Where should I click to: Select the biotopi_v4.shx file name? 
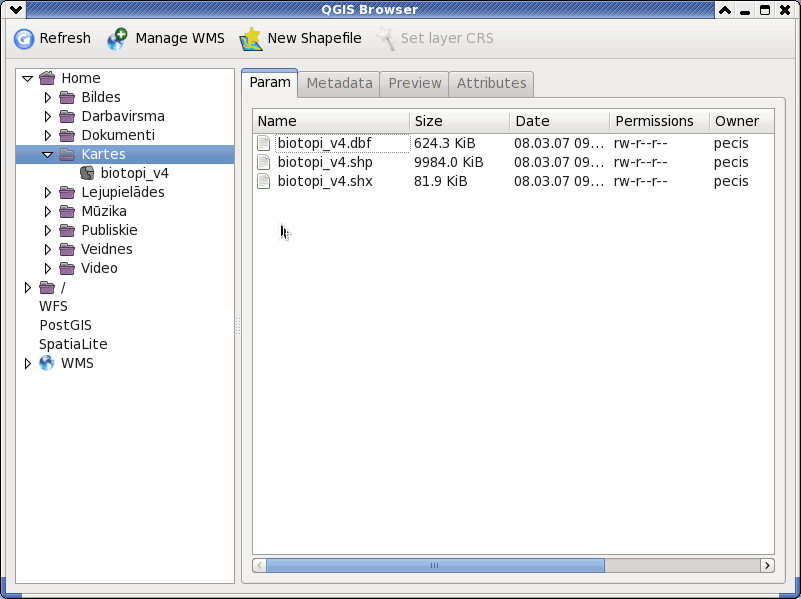[x=325, y=181]
